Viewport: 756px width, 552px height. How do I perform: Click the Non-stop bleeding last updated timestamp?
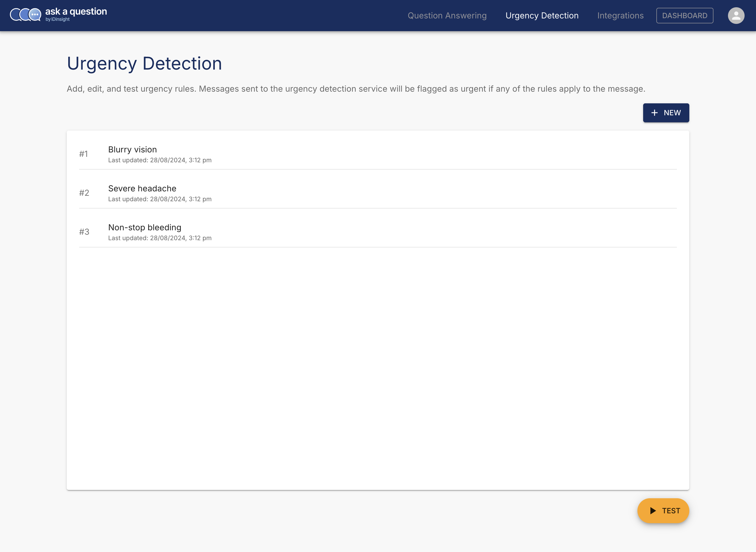[x=160, y=238]
